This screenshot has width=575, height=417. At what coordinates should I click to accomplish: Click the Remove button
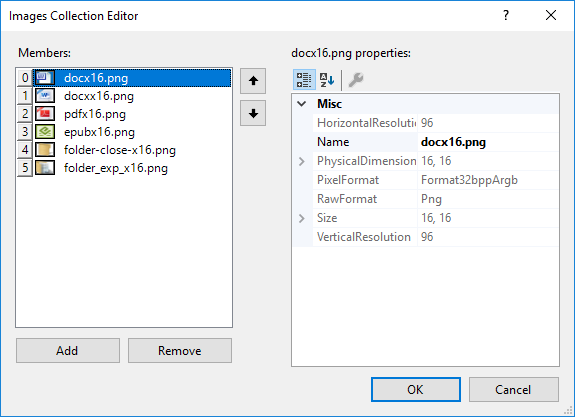(180, 351)
